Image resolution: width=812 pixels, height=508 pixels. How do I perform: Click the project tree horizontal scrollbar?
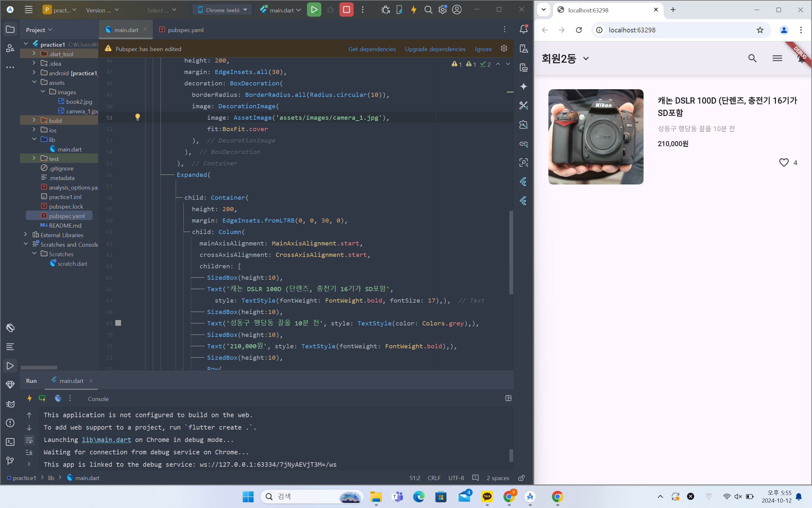[x=39, y=368]
